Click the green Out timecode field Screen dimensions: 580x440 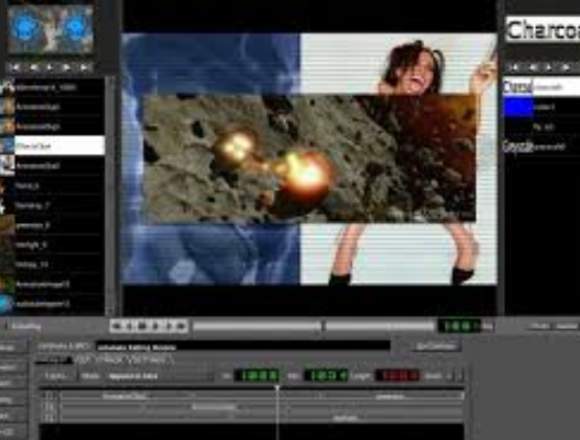(x=326, y=376)
